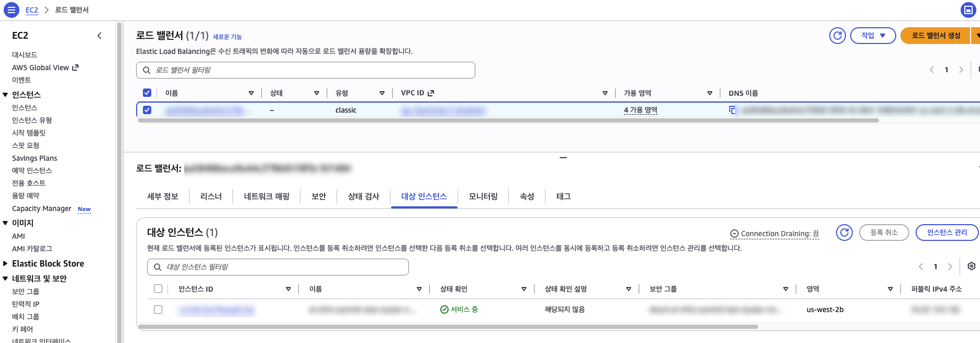The height and width of the screenshot is (343, 980).
Task: Select the us-west-2b instance row checkbox
Action: tap(158, 309)
